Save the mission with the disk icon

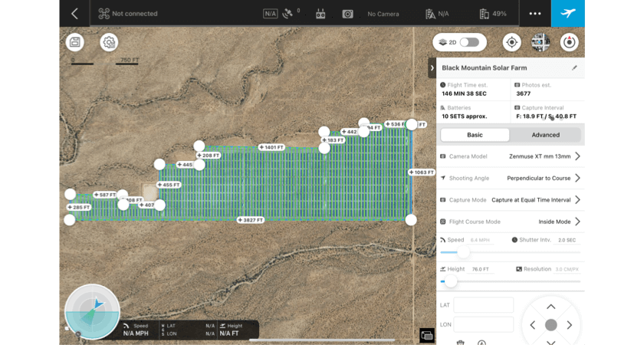coord(75,42)
